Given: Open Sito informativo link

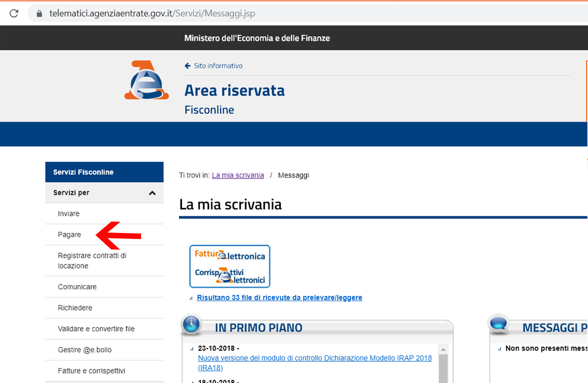Looking at the screenshot, I should pos(218,66).
